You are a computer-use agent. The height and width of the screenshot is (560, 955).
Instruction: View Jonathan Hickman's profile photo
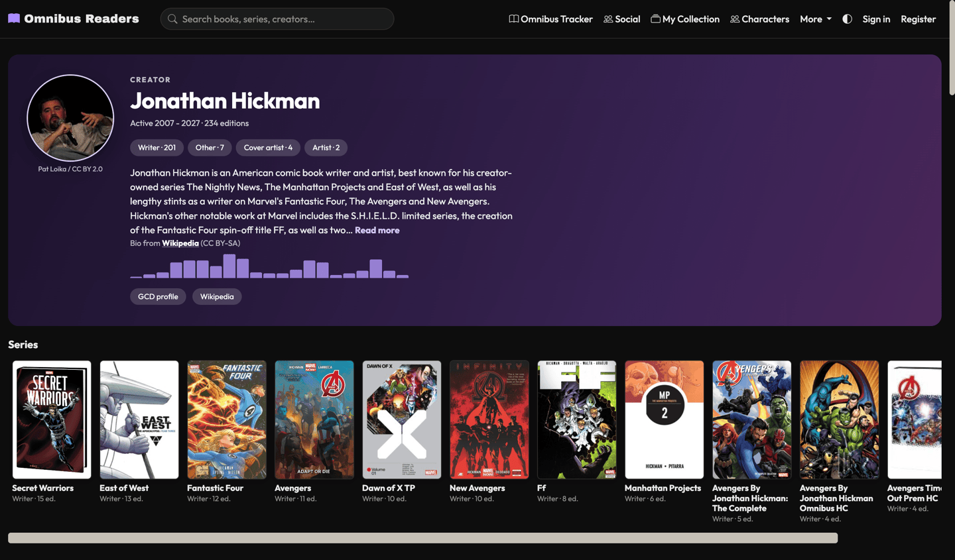point(70,118)
